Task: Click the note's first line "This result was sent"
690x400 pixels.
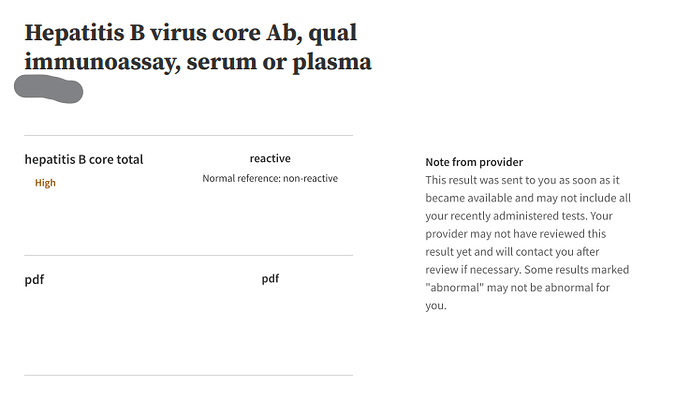Action: pos(482,180)
